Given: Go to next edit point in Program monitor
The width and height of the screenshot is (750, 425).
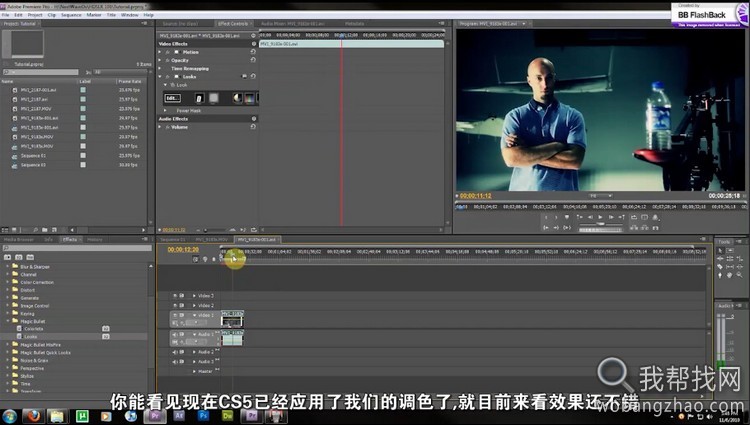Looking at the screenshot, I should pyautogui.click(x=621, y=217).
